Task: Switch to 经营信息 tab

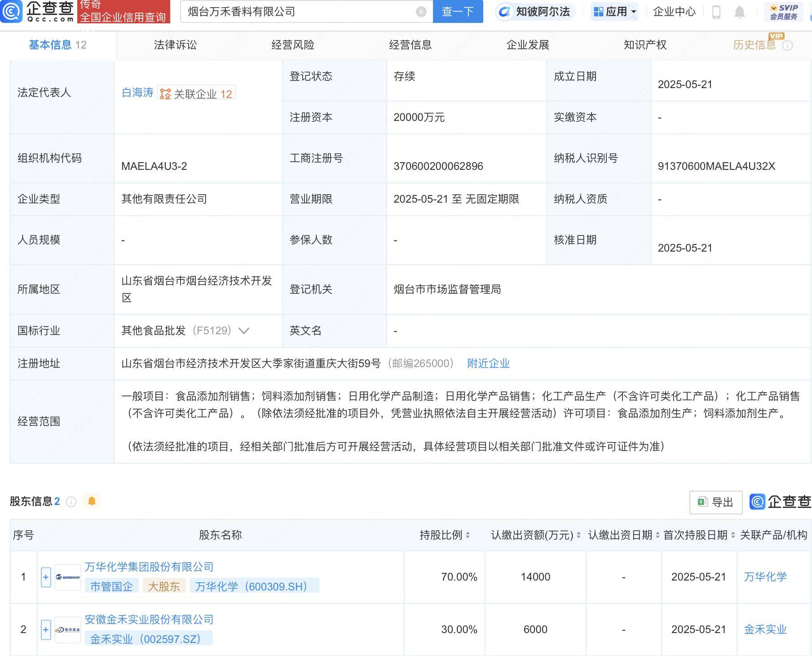Action: tap(410, 45)
